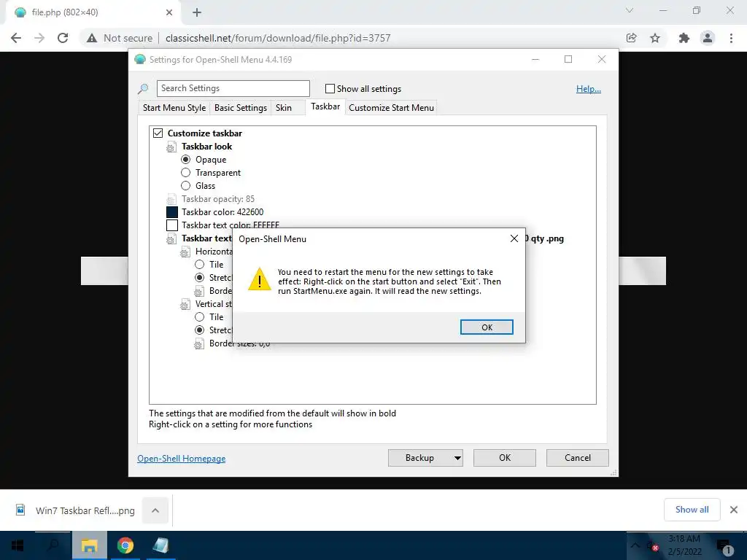Close the Open-Shell Menu warning dialog
The height and width of the screenshot is (560, 747).
(x=514, y=238)
